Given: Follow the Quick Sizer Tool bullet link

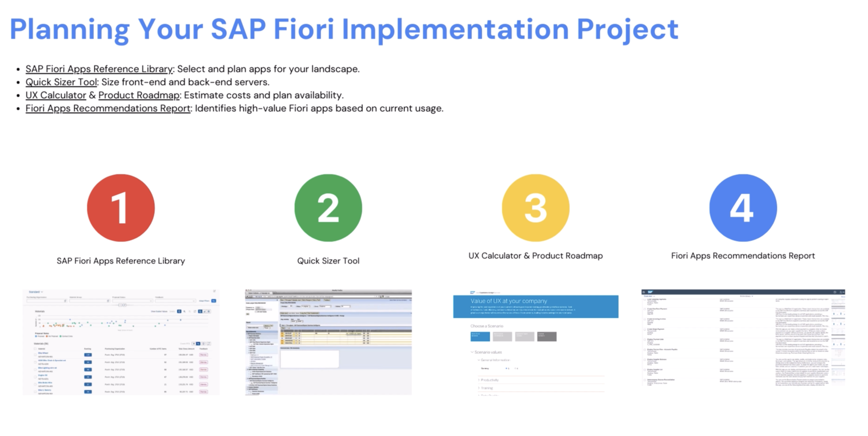Looking at the screenshot, I should click(x=61, y=82).
